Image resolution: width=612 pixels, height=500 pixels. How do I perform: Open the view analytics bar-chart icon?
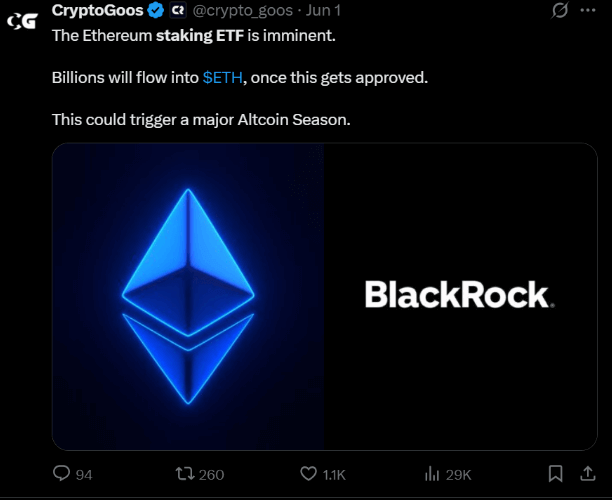tap(433, 473)
